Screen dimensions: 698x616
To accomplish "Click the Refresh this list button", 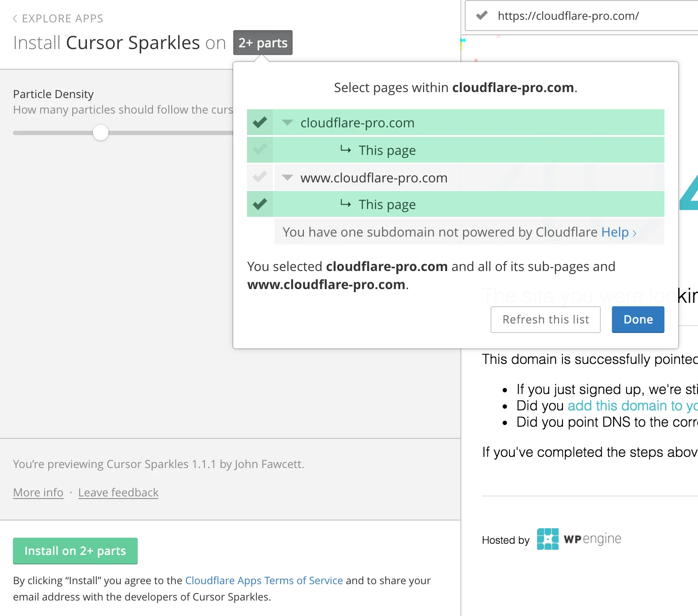I will point(546,320).
